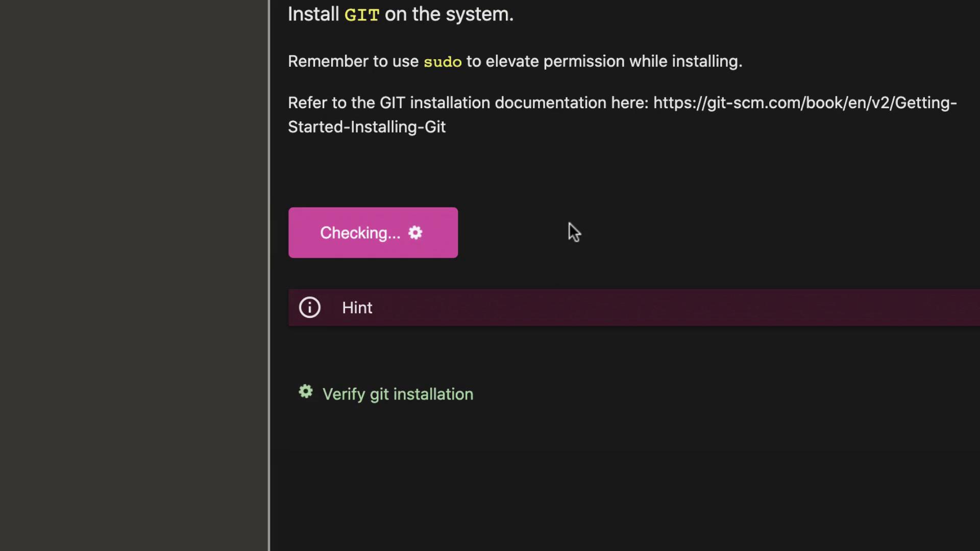Screen dimensions: 980x551
Task: Click the green gear beside Verify git
Action: (x=306, y=392)
